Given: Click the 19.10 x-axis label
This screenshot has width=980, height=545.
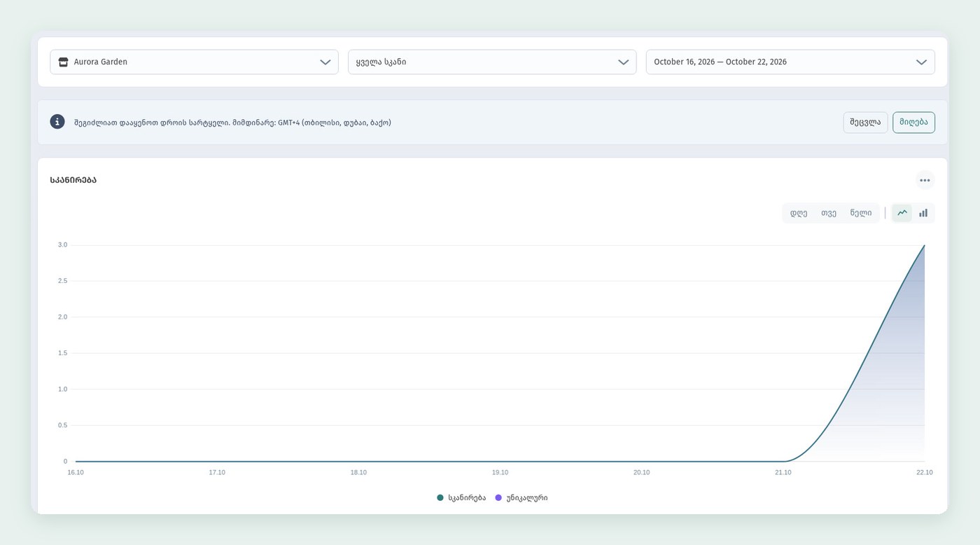Looking at the screenshot, I should coord(500,473).
